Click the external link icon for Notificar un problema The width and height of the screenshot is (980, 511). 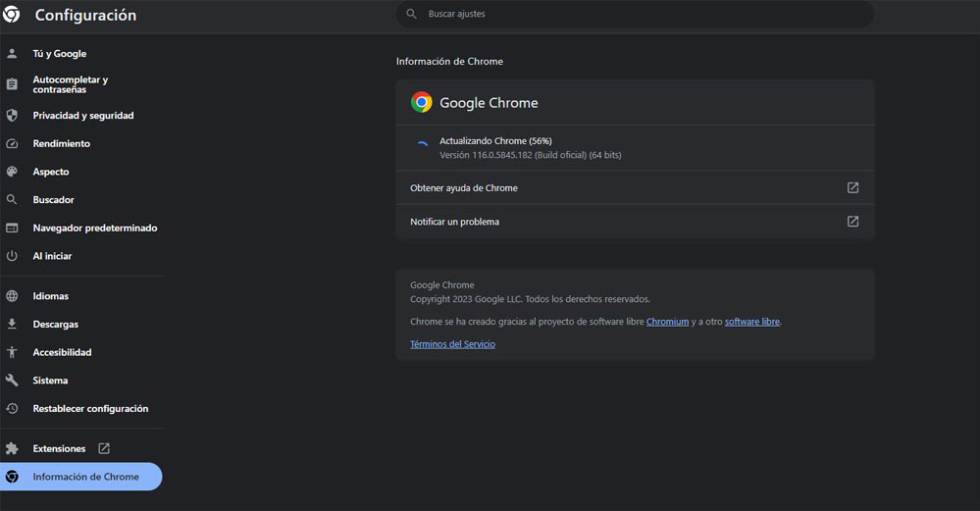coord(852,221)
